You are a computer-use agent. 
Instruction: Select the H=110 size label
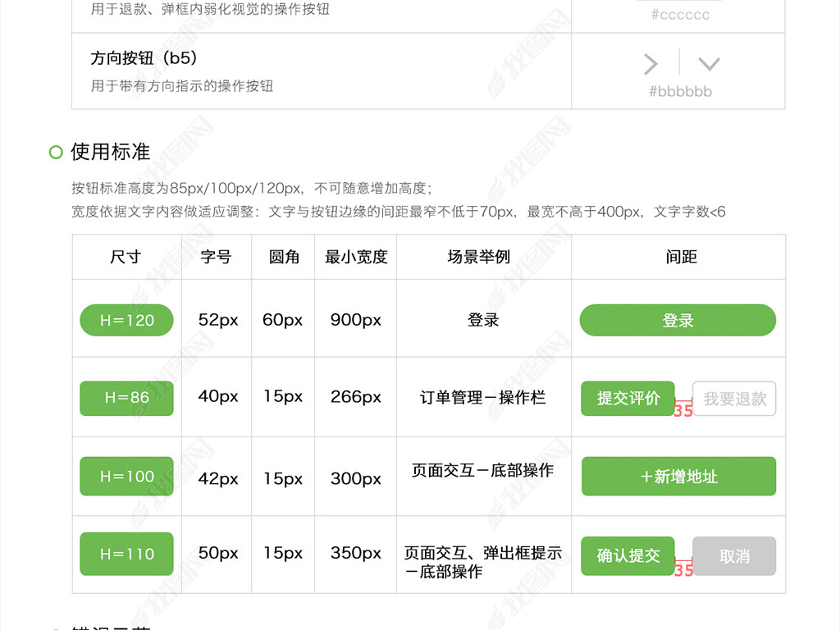pos(126,554)
